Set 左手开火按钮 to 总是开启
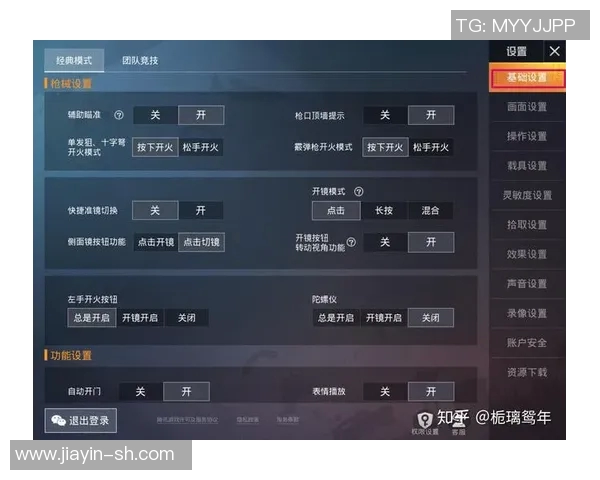 (92, 318)
